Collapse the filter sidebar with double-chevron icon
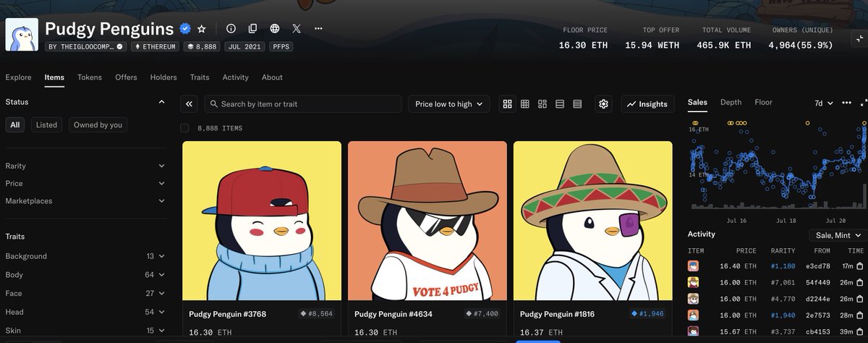This screenshot has width=868, height=343. pyautogui.click(x=190, y=104)
